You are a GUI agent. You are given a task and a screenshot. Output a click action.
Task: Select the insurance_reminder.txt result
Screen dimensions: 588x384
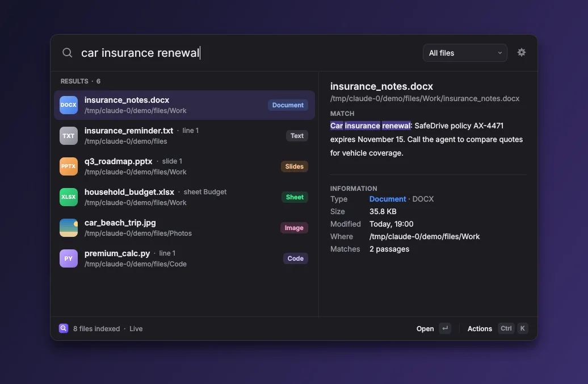(x=184, y=136)
